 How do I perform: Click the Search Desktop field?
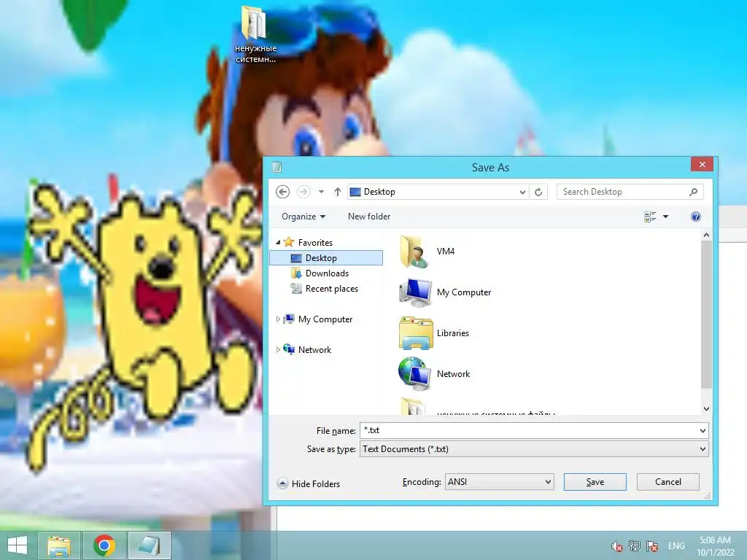click(x=630, y=192)
